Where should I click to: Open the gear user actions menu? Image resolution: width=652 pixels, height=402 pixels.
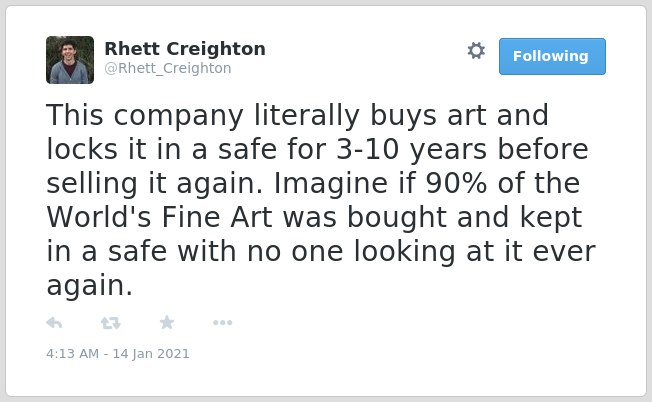476,50
